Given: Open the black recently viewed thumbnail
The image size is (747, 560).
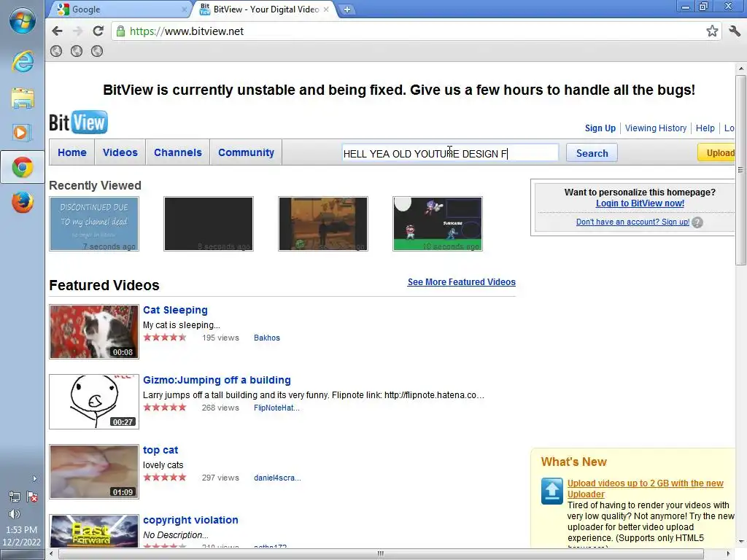Looking at the screenshot, I should click(x=209, y=224).
